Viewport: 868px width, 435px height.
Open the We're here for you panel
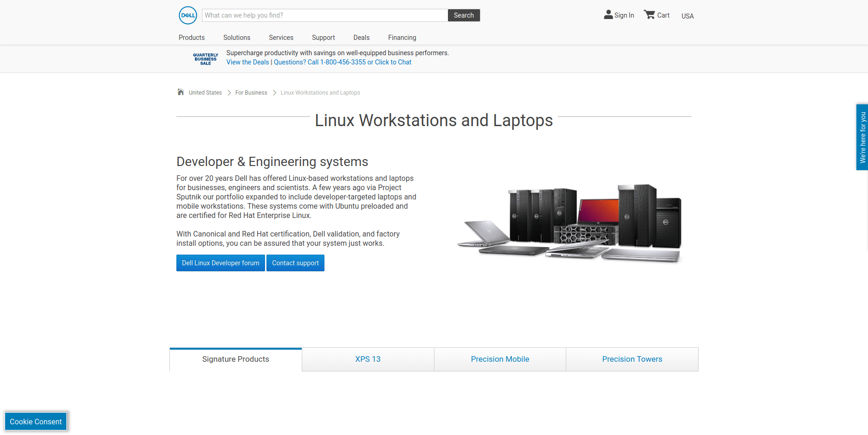862,137
